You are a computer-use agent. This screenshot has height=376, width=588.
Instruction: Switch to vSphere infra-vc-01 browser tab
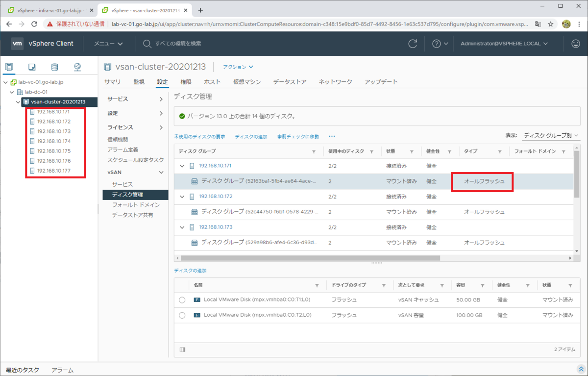(x=50, y=10)
